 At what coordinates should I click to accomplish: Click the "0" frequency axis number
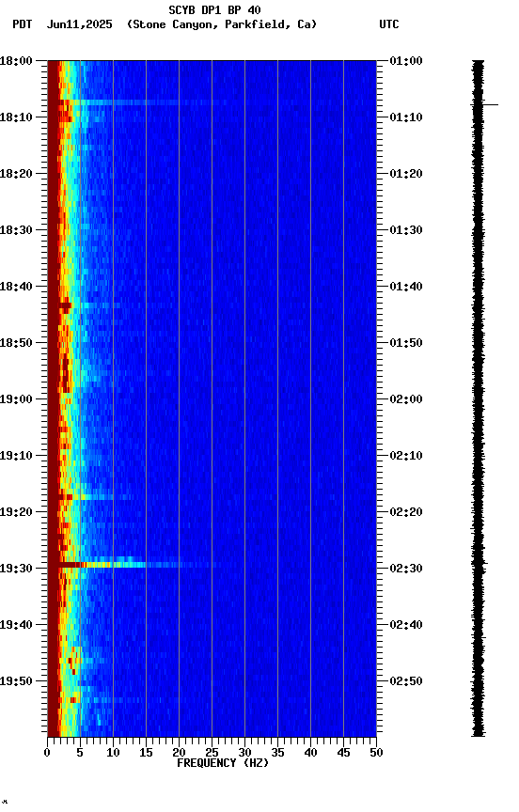pos(47,753)
